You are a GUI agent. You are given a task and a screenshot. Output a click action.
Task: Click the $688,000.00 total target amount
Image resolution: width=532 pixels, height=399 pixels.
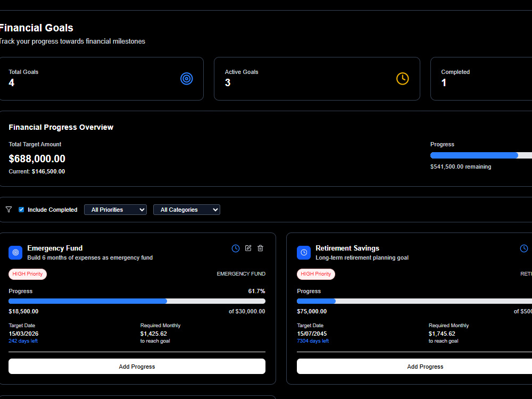[x=37, y=159]
